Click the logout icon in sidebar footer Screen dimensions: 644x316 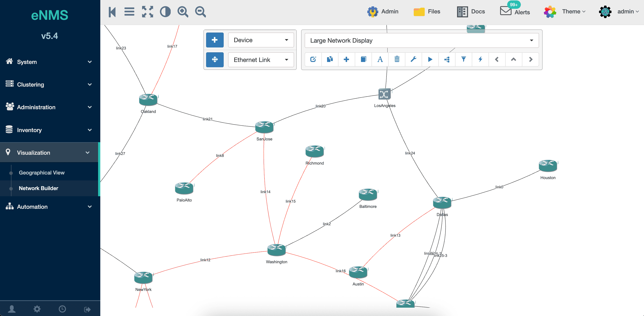pos(87,309)
